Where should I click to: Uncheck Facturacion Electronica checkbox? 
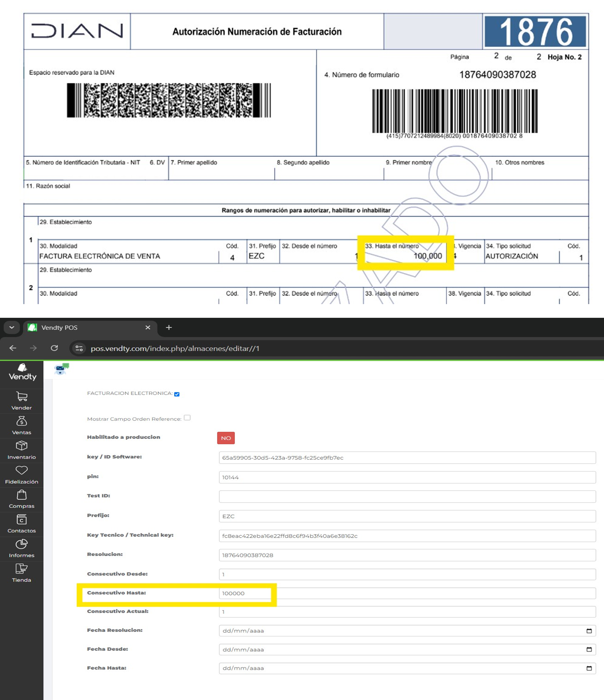click(177, 394)
